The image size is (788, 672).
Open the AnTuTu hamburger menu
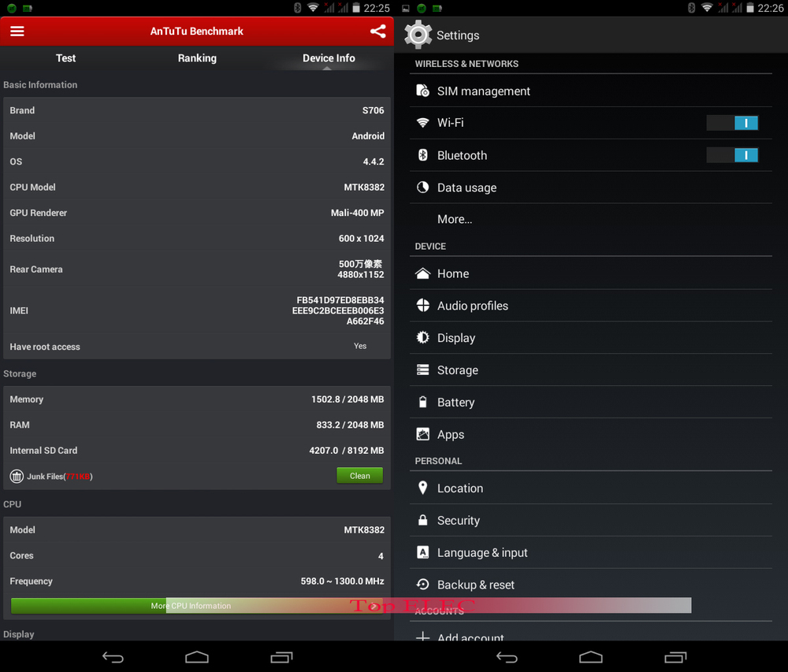click(17, 32)
